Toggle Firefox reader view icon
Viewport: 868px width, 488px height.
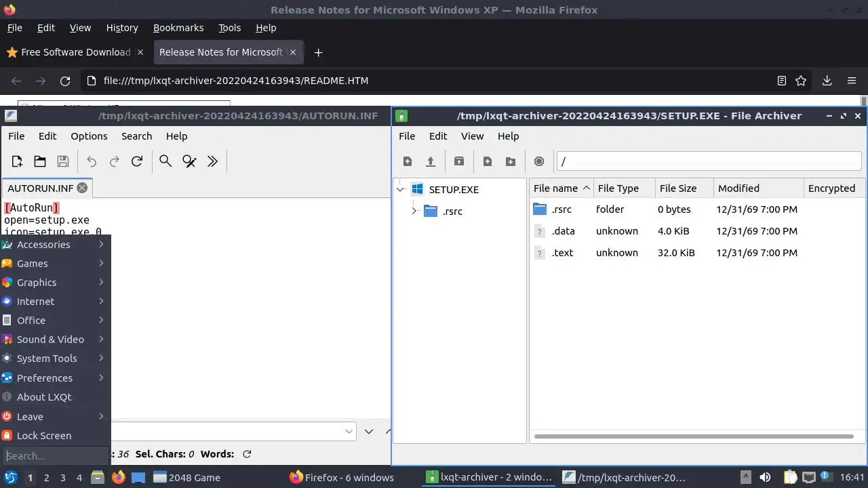pyautogui.click(x=781, y=81)
